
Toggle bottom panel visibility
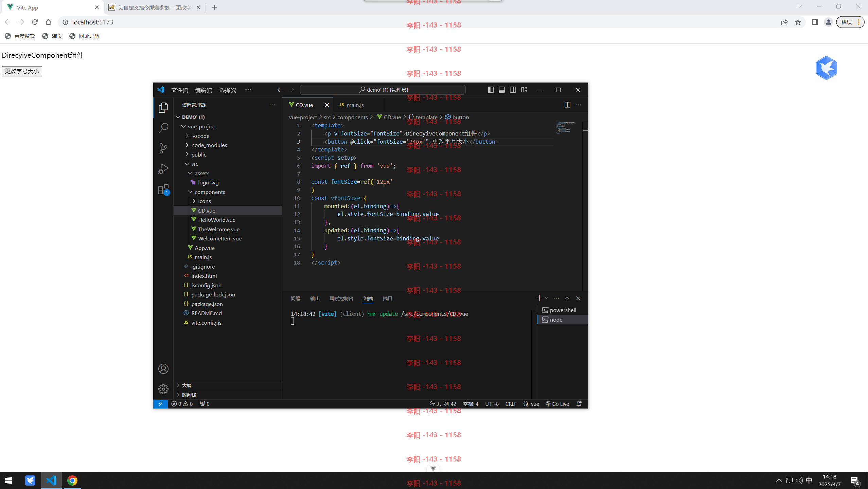502,90
